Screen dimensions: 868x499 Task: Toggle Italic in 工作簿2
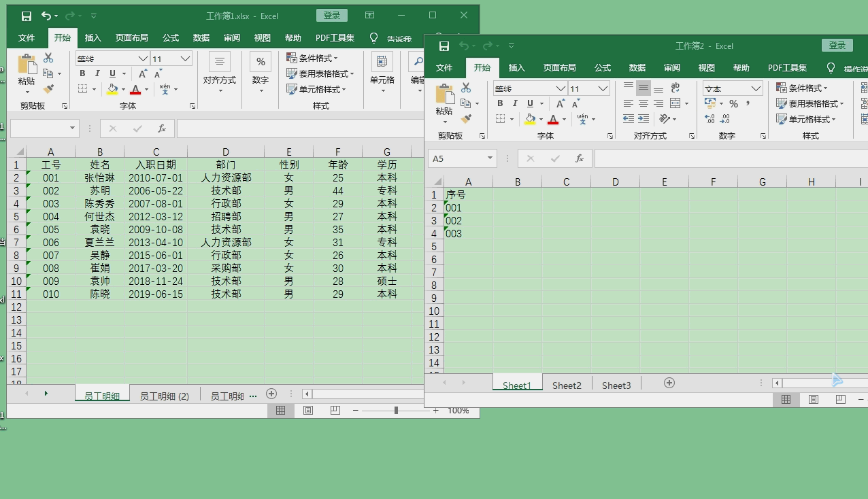tap(515, 103)
